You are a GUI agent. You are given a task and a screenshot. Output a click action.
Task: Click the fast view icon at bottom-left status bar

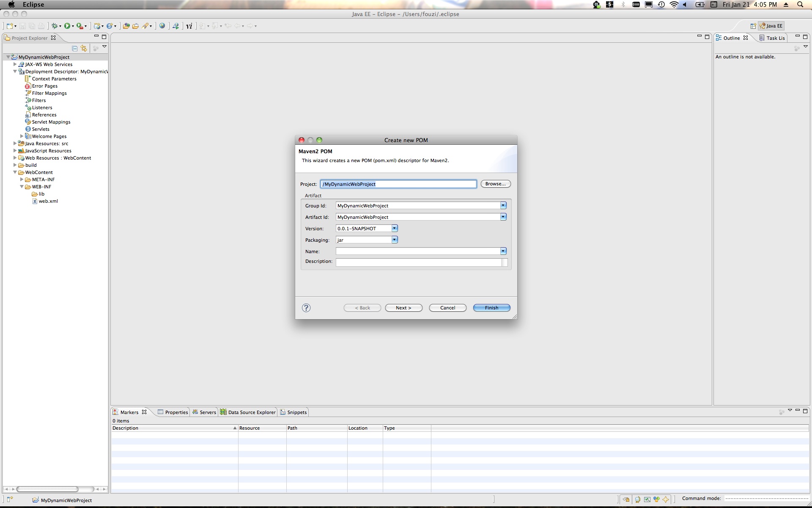(10, 500)
